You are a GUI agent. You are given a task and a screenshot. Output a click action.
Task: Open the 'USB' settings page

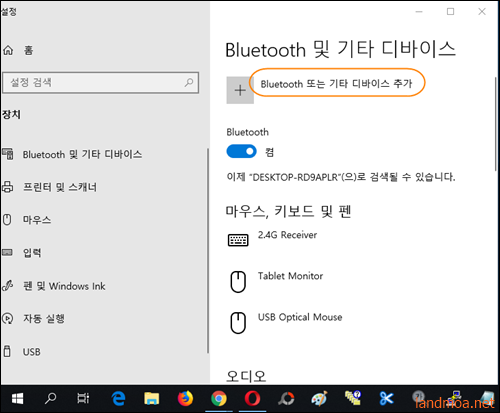(x=32, y=352)
